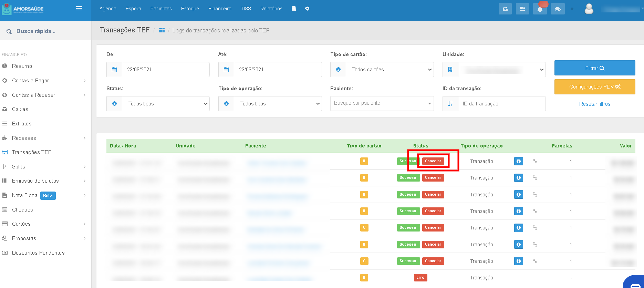Cancel the second transaction
Viewport: 644px width, 288px height.
tap(433, 178)
